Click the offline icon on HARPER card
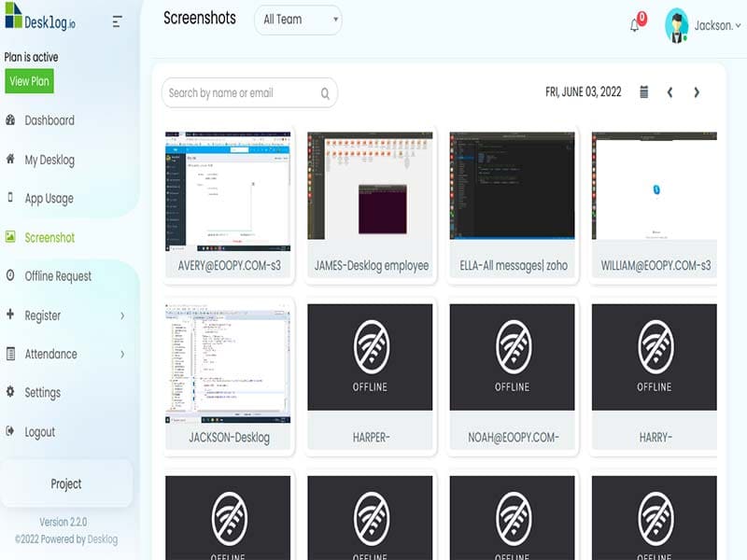 pos(371,347)
